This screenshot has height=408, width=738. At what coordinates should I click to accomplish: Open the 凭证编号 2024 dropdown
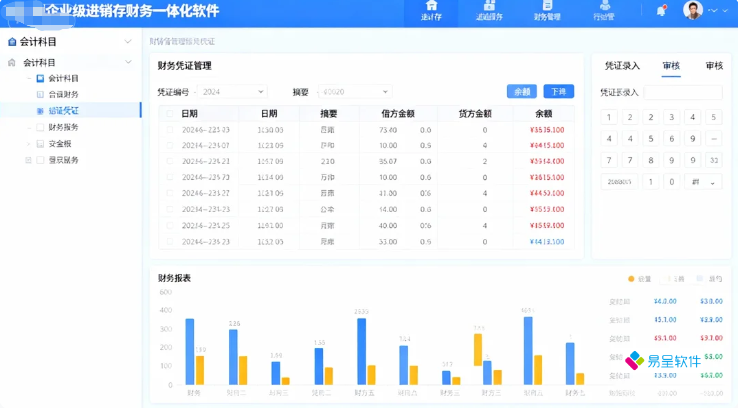[233, 92]
